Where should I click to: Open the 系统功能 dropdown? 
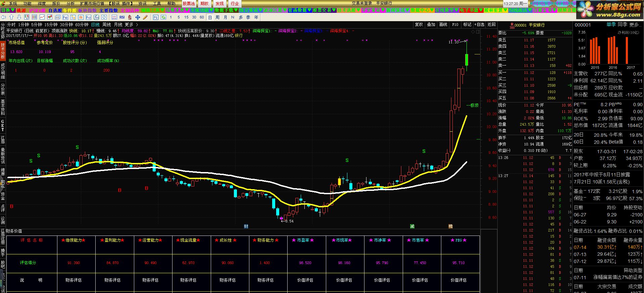point(202,10)
